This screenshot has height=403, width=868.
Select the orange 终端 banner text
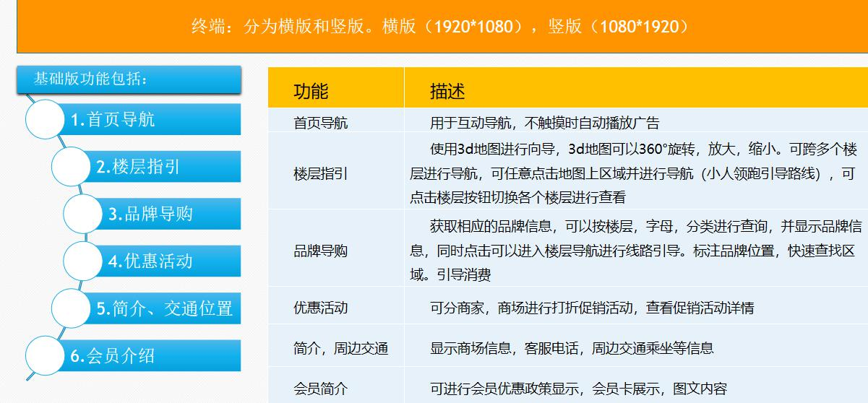tap(440, 27)
